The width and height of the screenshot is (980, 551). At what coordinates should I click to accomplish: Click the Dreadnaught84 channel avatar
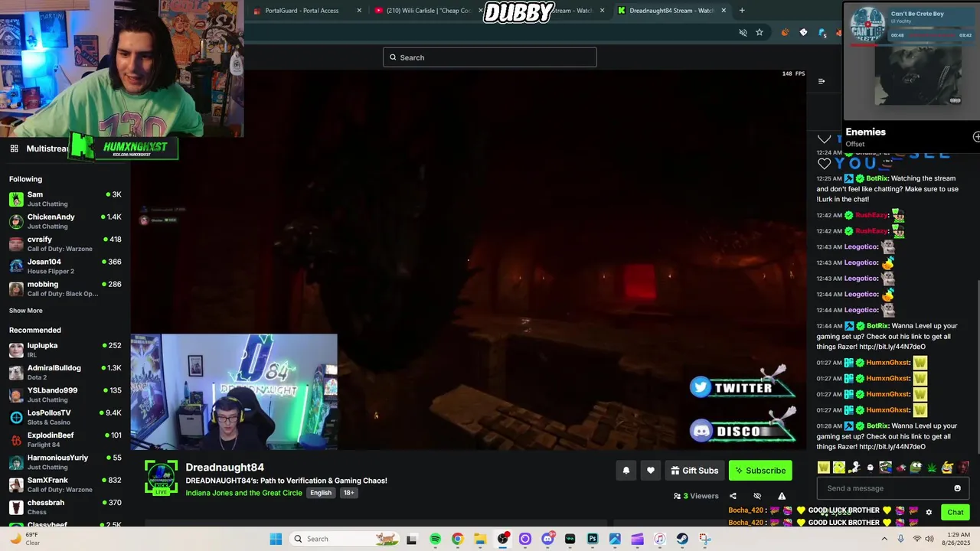(161, 478)
